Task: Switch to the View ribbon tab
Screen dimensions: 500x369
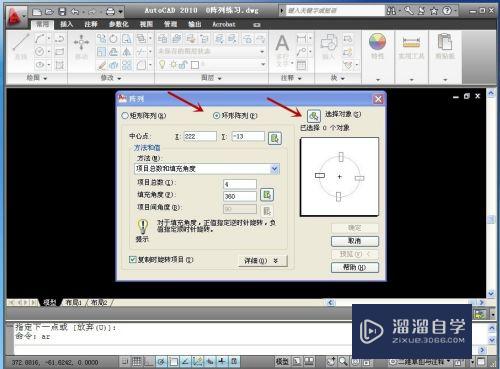Action: 146,24
